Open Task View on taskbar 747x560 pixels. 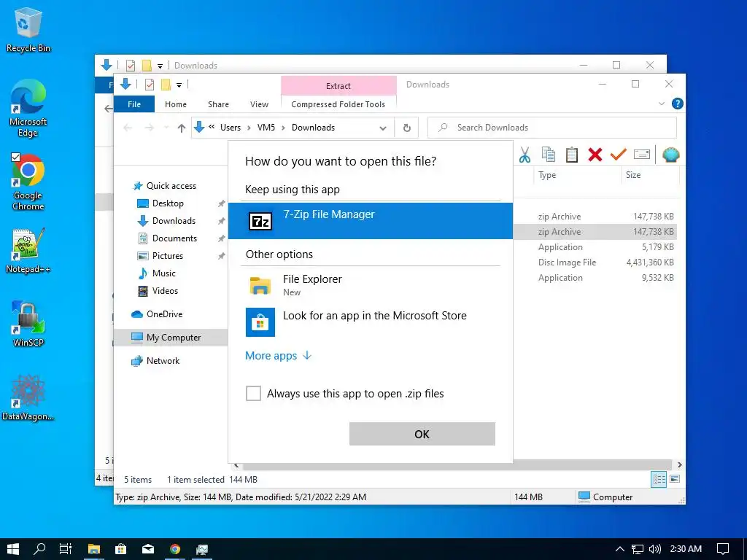coord(66,549)
